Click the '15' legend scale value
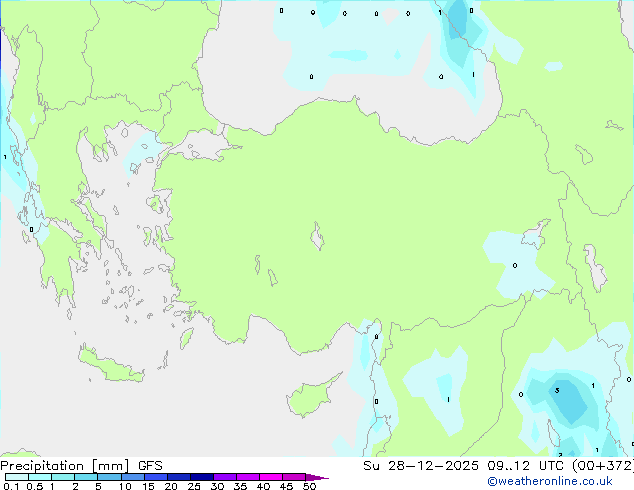This screenshot has height=490, width=634. [x=148, y=486]
